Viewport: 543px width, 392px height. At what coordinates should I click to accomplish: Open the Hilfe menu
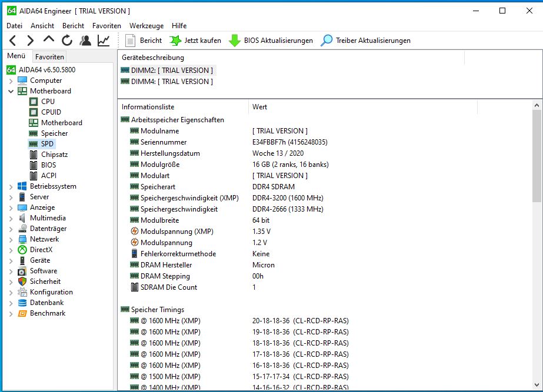179,26
